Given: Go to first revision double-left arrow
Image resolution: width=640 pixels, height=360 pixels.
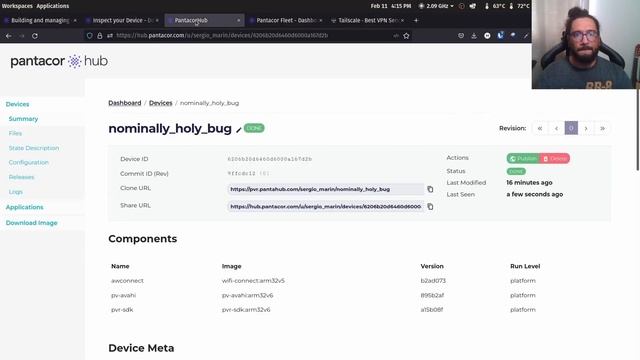Looking at the screenshot, I should point(540,128).
